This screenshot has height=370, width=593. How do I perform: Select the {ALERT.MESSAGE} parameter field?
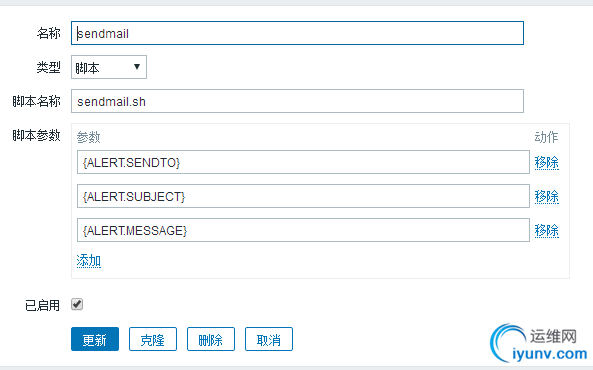pyautogui.click(x=303, y=230)
